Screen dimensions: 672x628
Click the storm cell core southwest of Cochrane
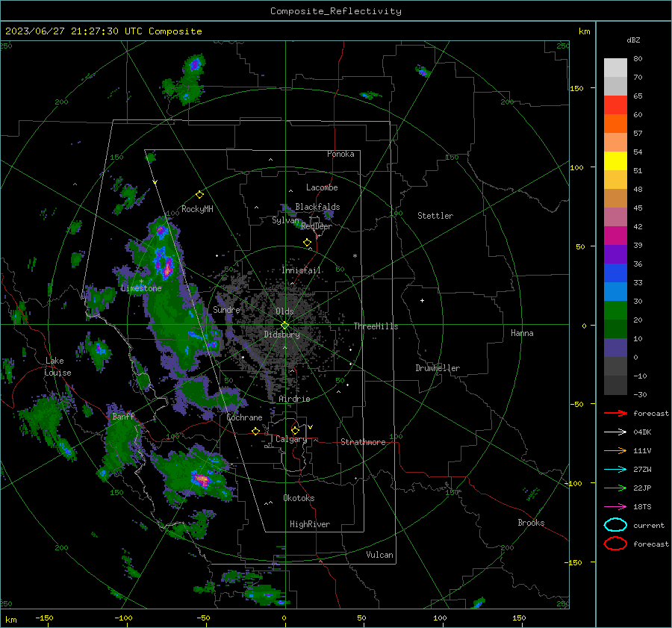click(x=202, y=479)
